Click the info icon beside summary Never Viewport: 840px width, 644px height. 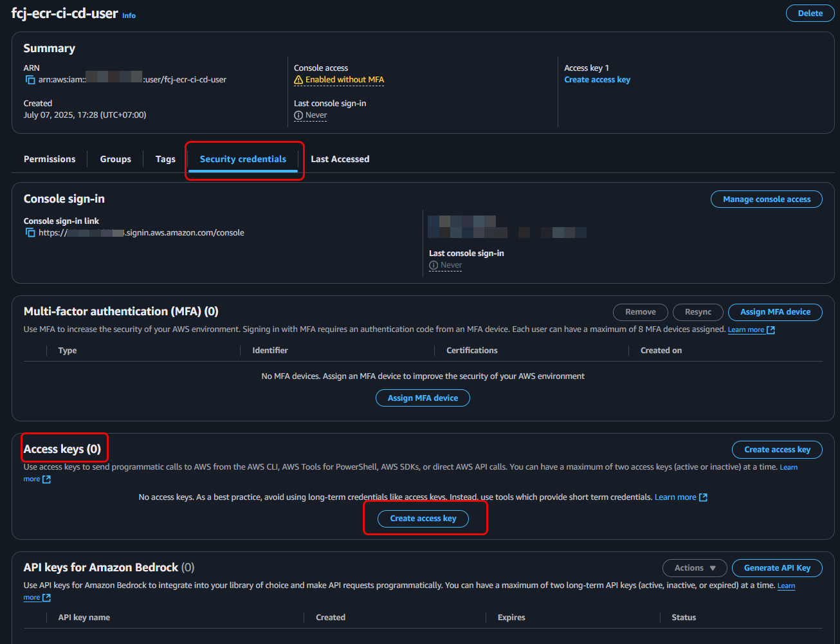(x=298, y=115)
